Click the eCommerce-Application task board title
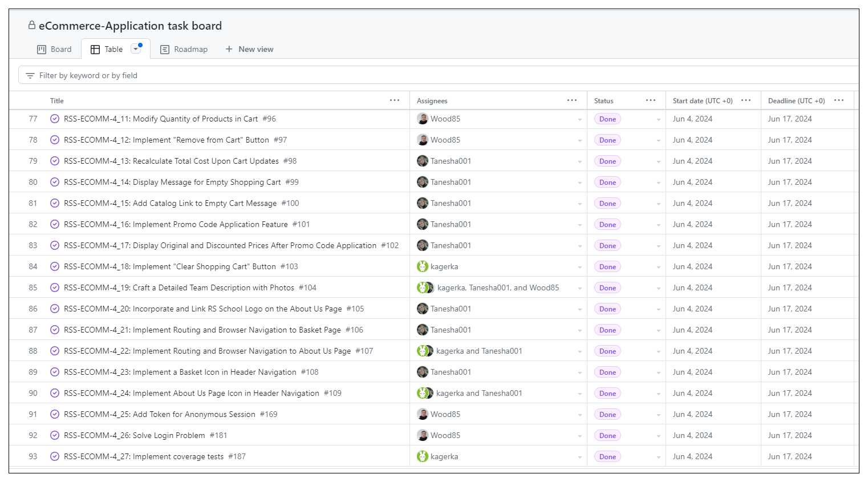 [x=130, y=26]
